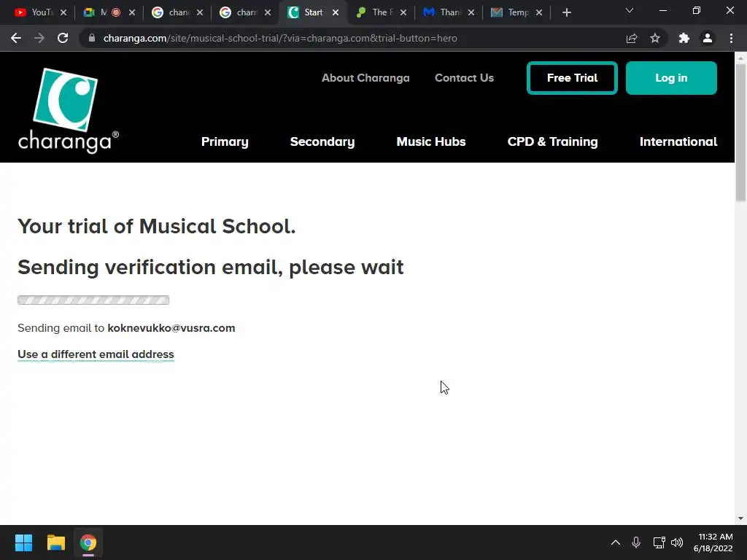Share this page icon in address bar
Image resolution: width=747 pixels, height=560 pixels.
coord(632,38)
